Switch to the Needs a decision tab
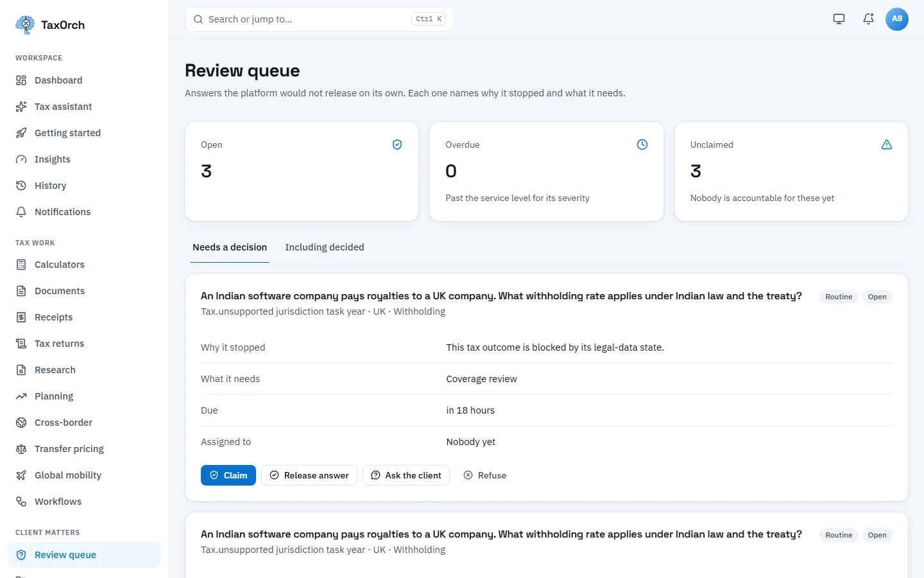Screen dimensions: 924x578 tap(230, 247)
